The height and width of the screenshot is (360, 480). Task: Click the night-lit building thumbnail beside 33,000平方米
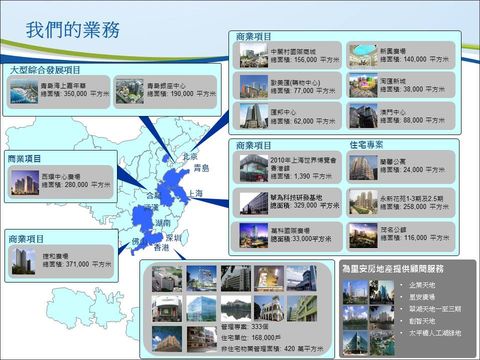pyautogui.click(x=254, y=235)
